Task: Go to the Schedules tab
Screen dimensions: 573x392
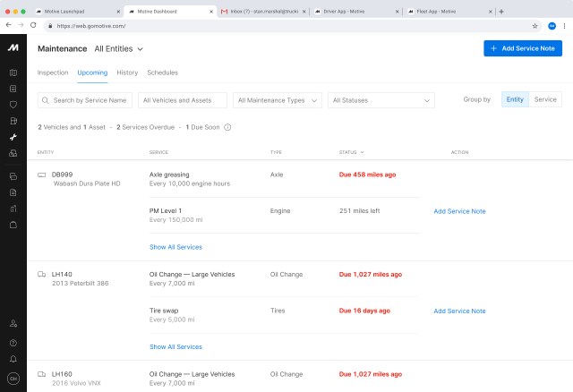Action: pyautogui.click(x=162, y=72)
